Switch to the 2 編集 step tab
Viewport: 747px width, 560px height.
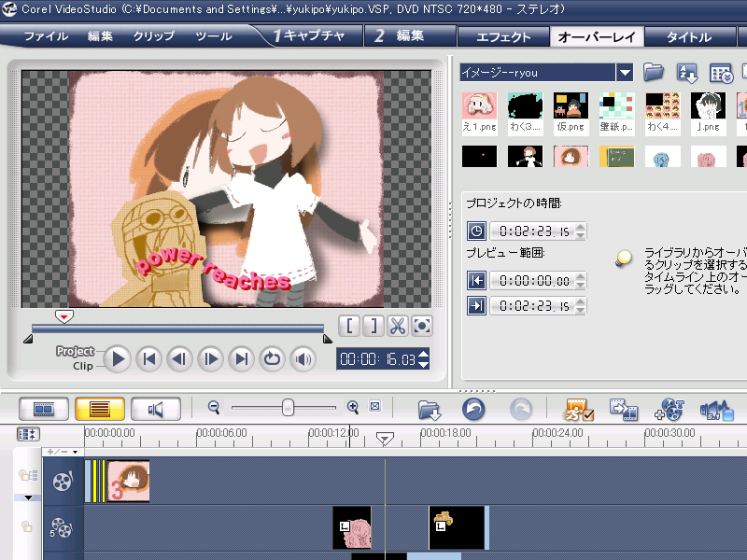tap(410, 35)
